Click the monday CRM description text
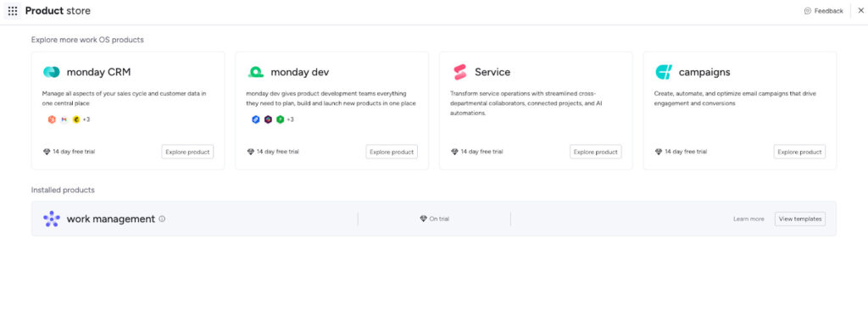The image size is (868, 316). point(125,98)
